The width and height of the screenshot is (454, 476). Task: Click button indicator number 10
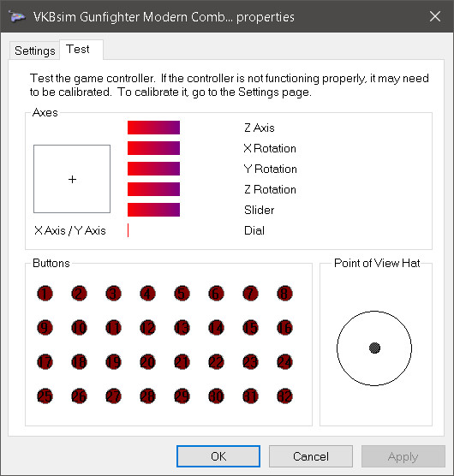[80, 328]
